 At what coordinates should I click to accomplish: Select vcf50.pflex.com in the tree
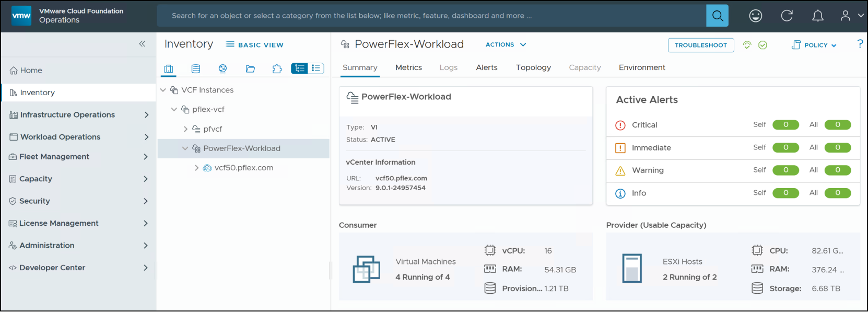point(244,168)
